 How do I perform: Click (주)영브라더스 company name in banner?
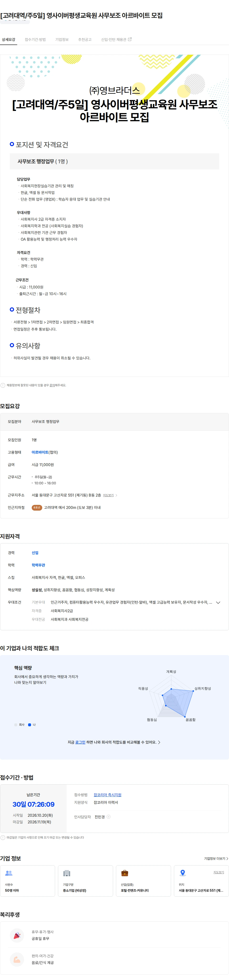click(x=114, y=90)
